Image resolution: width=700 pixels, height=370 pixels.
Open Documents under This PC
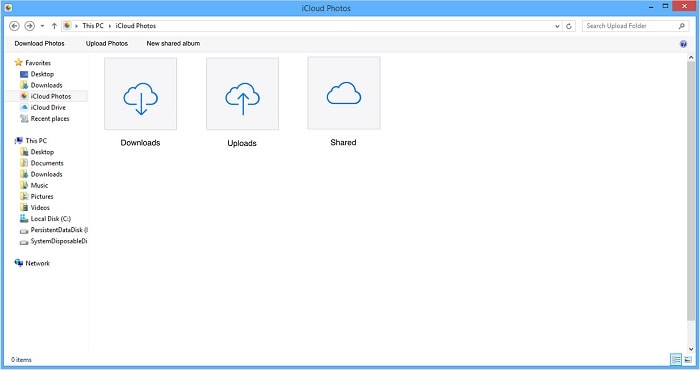[47, 163]
